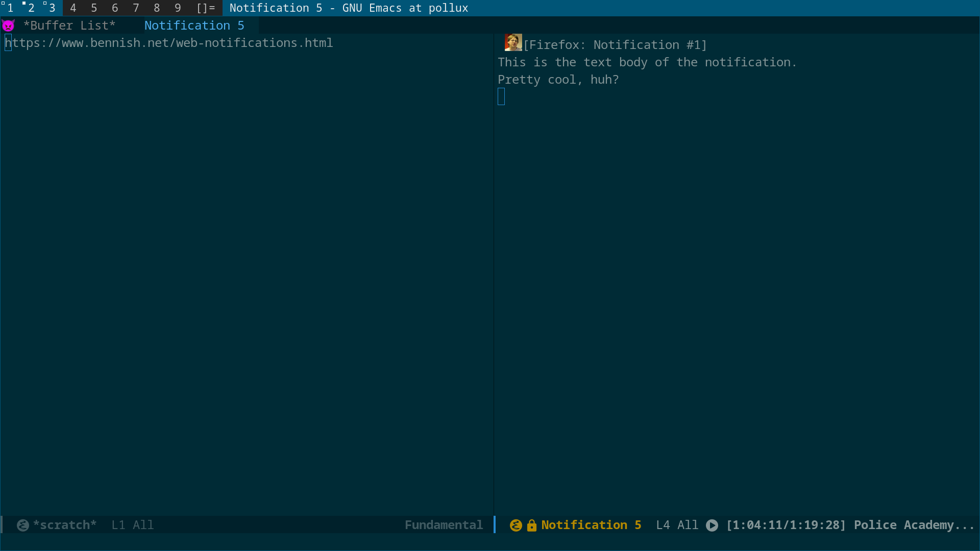The image size is (980, 551).
Task: Toggle the read-only lock icon in modeline
Action: click(x=532, y=525)
